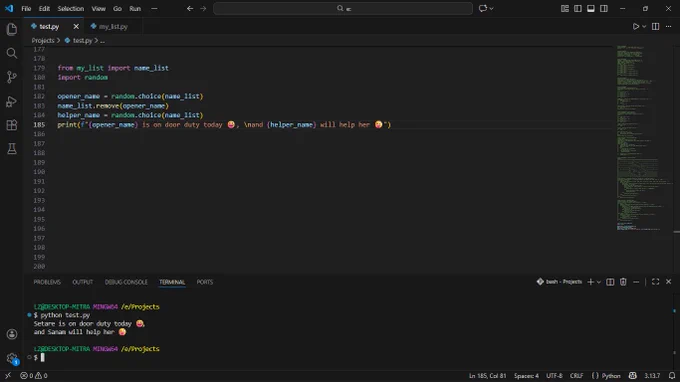Open the Copilot chat icon in the title bar

(482, 9)
